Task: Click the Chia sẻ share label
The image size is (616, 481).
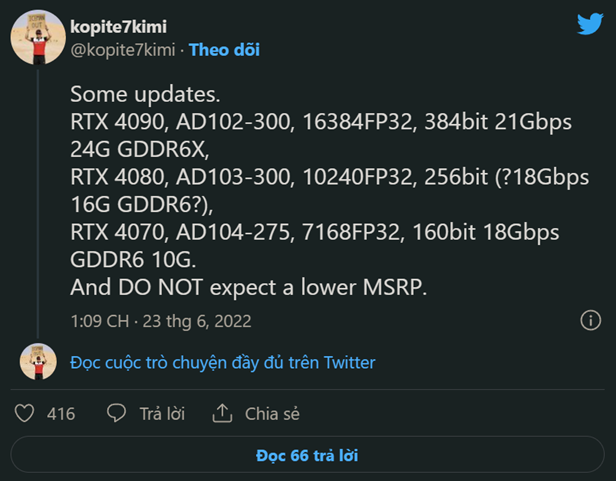Action: tap(272, 413)
